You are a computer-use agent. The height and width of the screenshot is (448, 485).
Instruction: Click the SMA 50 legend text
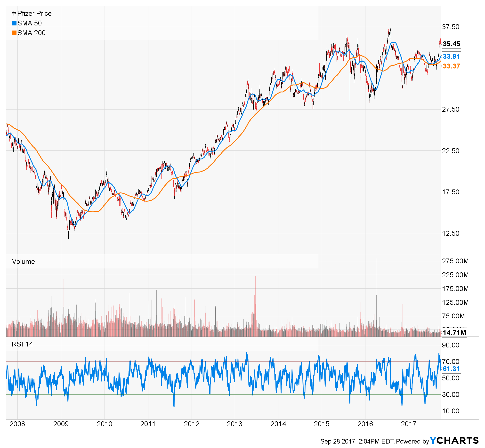pos(30,23)
